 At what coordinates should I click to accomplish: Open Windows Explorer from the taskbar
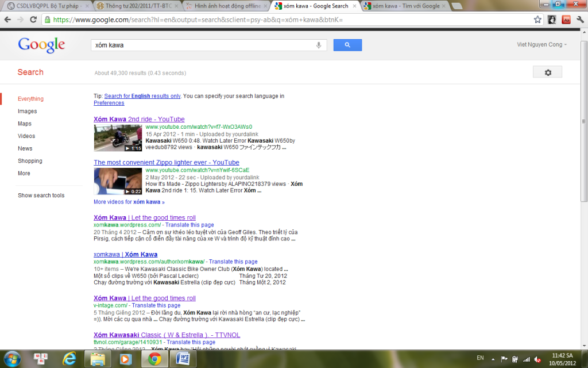98,359
